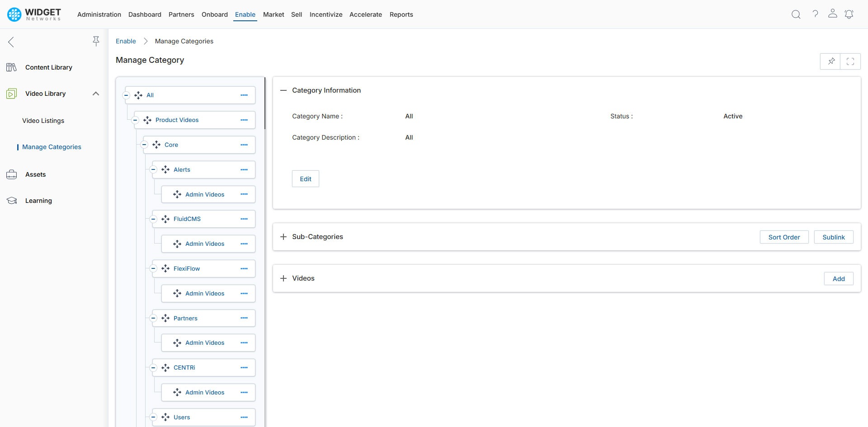Click Add in the Videos section
The height and width of the screenshot is (427, 868).
coord(839,278)
